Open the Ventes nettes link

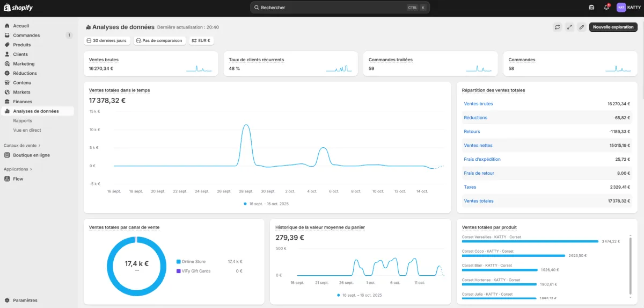(478, 146)
